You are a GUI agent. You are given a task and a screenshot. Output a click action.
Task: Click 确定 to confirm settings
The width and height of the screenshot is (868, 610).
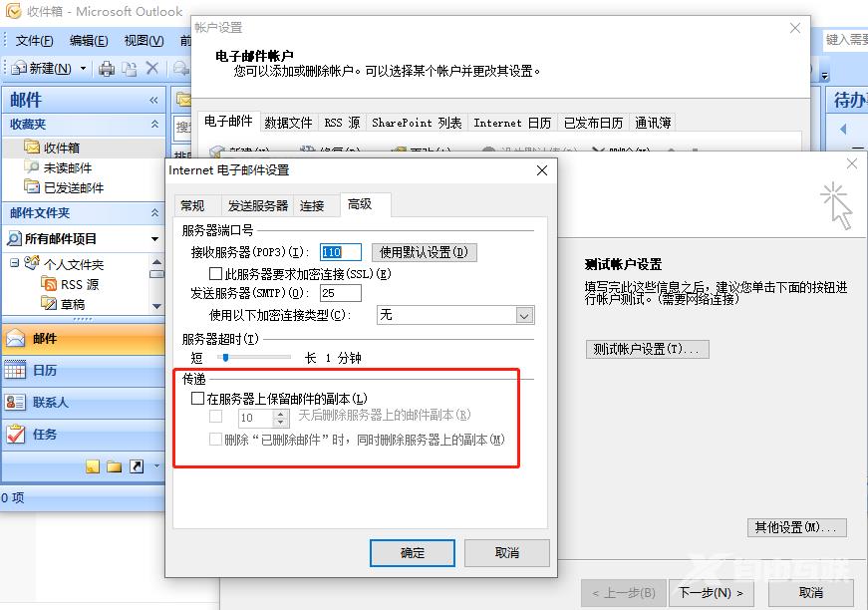[413, 553]
